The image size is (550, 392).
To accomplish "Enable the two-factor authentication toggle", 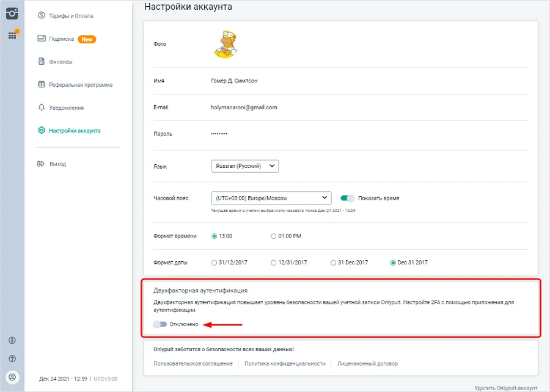I will click(x=160, y=324).
